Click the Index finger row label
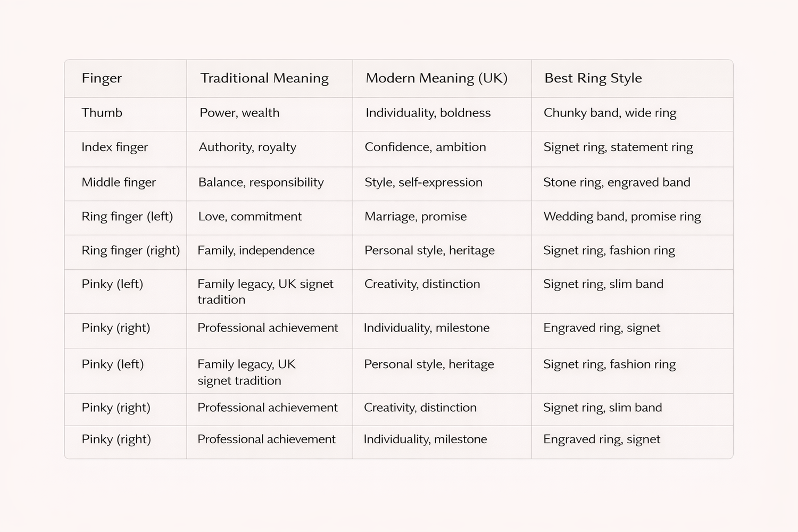This screenshot has height=532, width=798. 114,147
